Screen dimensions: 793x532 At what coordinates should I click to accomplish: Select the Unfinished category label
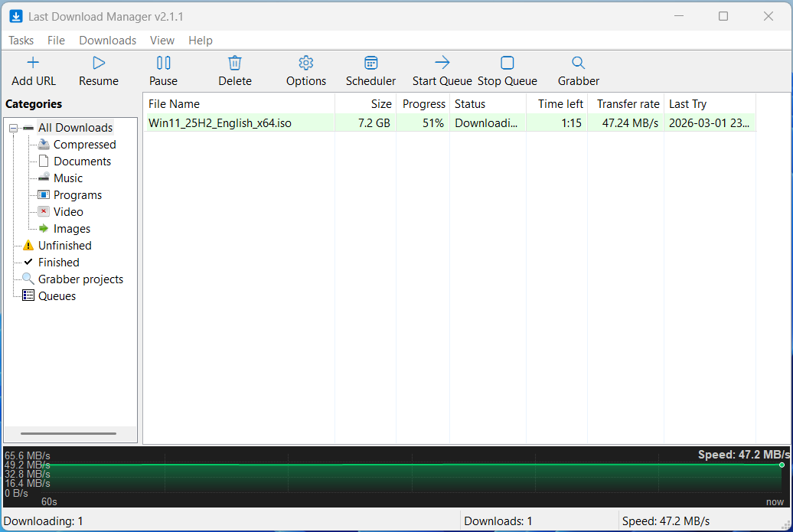[x=65, y=245]
